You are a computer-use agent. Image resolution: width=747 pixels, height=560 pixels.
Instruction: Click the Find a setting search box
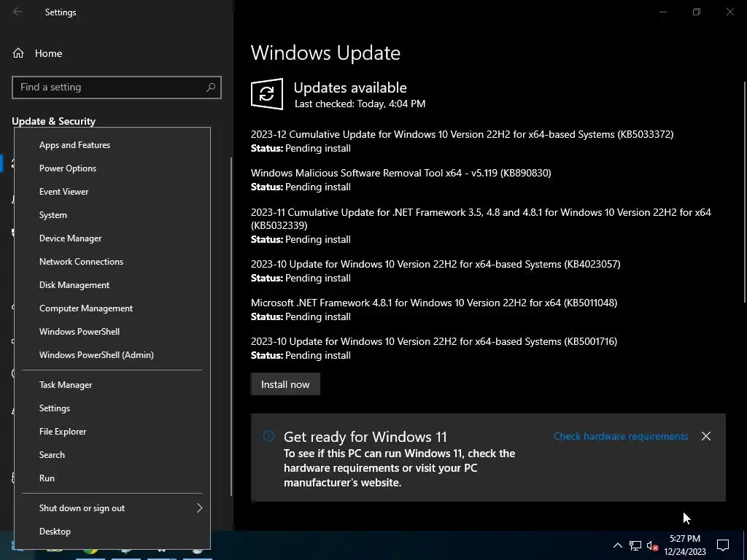pos(117,87)
